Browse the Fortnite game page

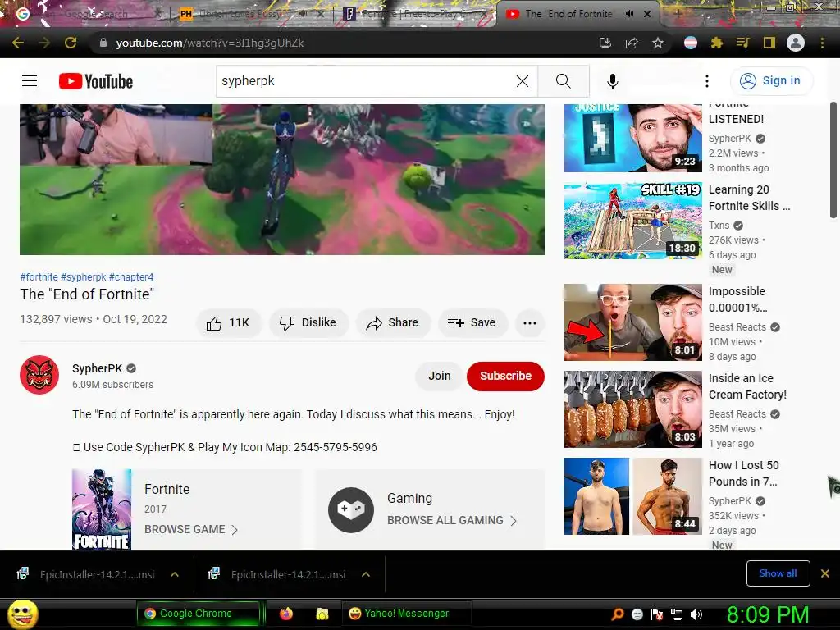[190, 529]
